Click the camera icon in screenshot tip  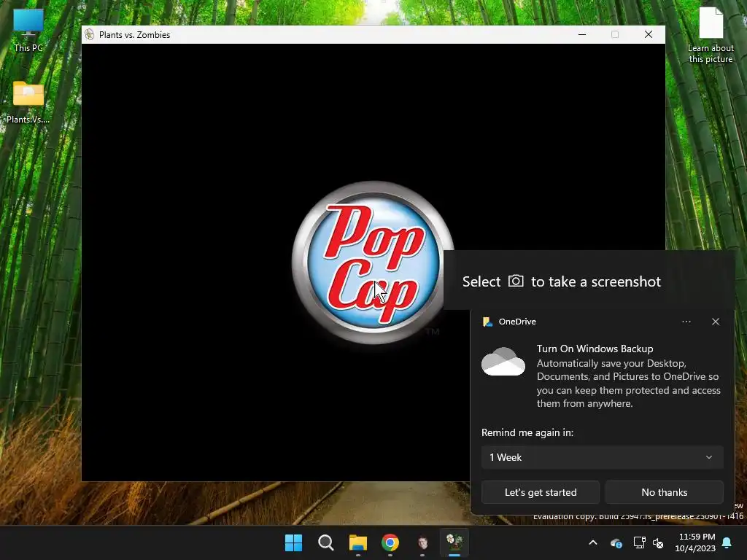[x=516, y=281]
